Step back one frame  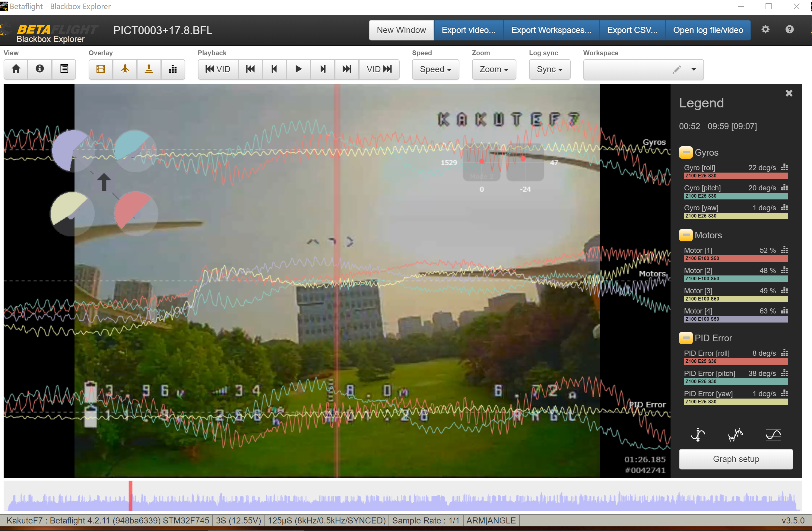(x=274, y=69)
